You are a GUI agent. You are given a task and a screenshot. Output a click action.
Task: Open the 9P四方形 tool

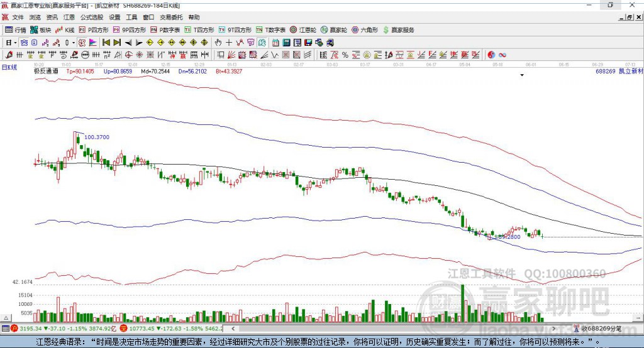[x=130, y=30]
